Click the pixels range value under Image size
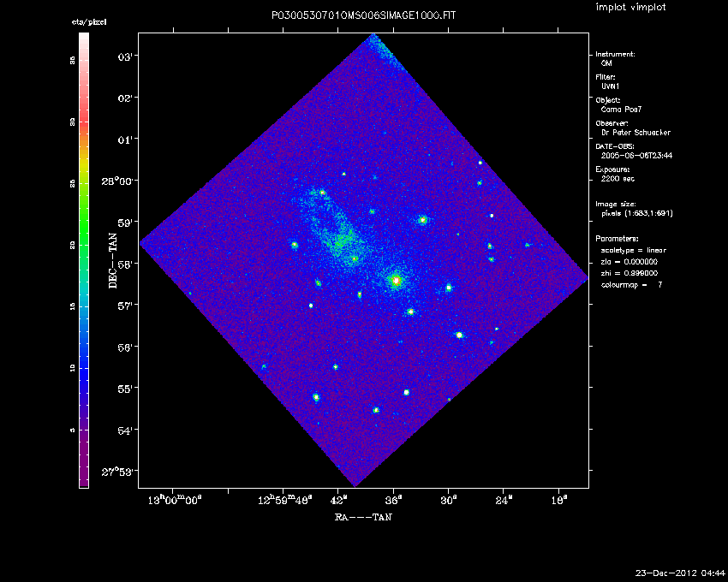The width and height of the screenshot is (728, 582). coord(637,213)
